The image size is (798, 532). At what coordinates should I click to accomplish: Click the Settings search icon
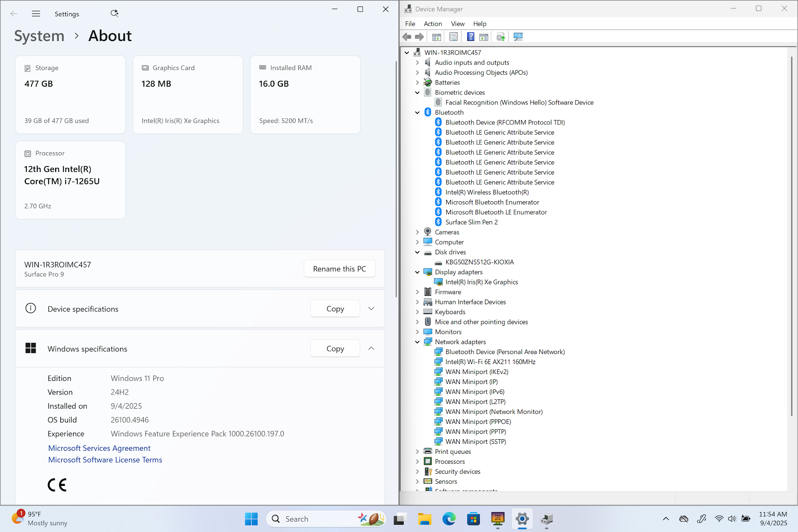[114, 13]
